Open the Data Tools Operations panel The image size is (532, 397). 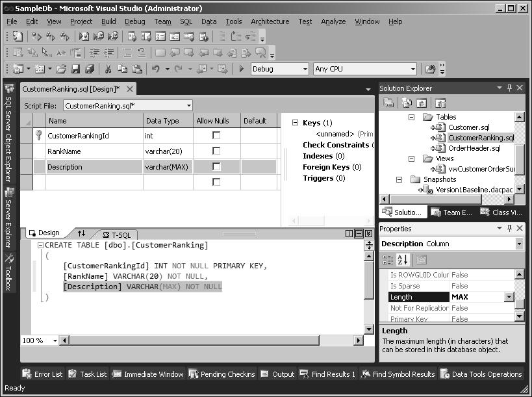pos(481,374)
